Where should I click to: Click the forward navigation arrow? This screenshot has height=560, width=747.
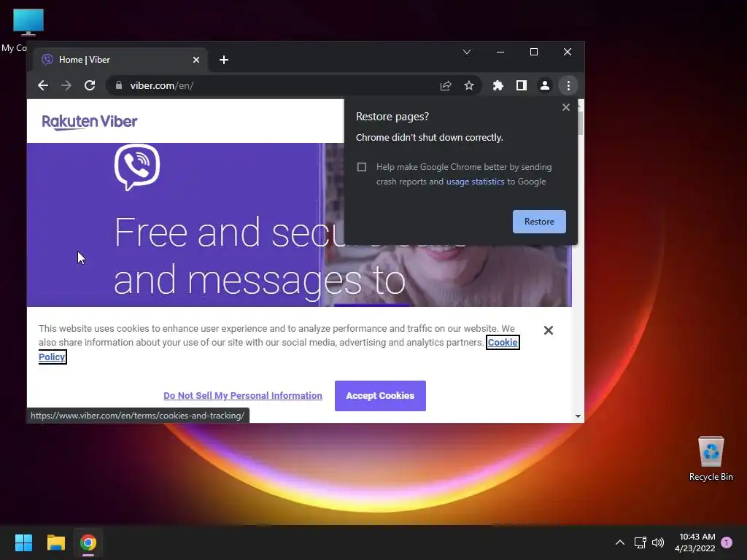tap(66, 86)
